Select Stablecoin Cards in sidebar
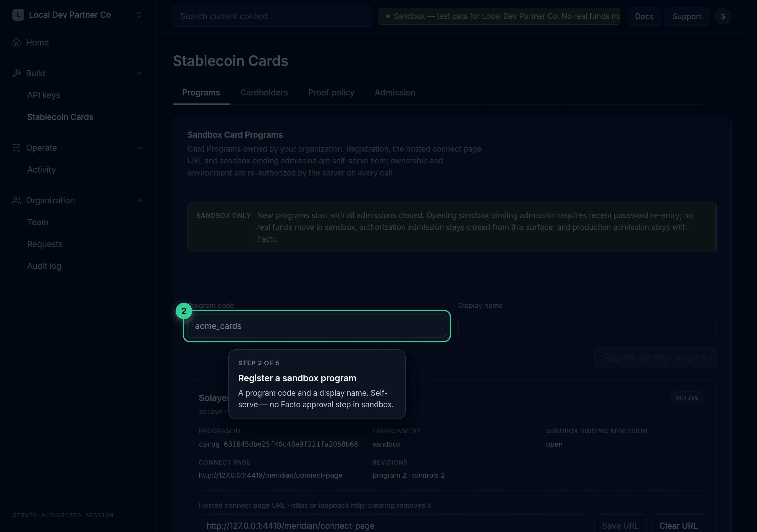The width and height of the screenshot is (757, 532). (60, 117)
